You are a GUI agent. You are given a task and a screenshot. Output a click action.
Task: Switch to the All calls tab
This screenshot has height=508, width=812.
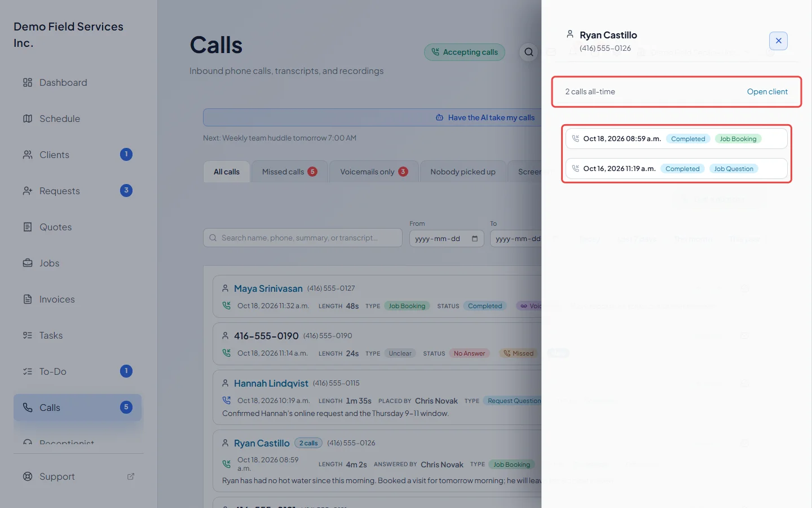click(227, 172)
